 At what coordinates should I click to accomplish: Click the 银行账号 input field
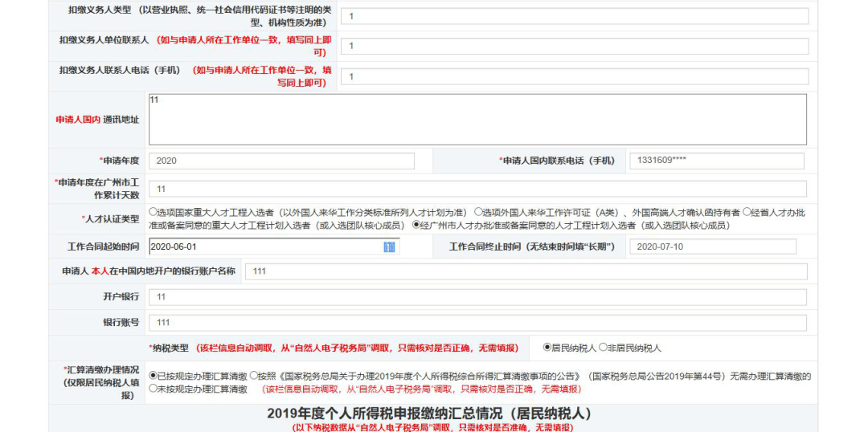click(x=477, y=323)
